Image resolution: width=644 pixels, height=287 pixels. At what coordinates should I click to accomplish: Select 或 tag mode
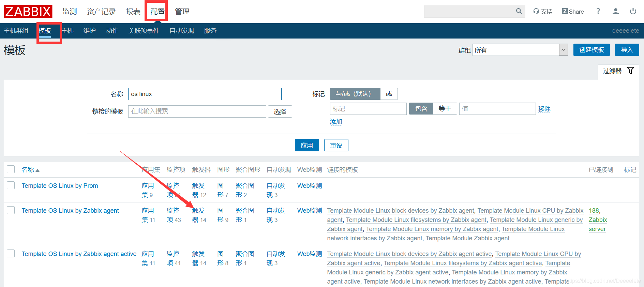point(389,94)
